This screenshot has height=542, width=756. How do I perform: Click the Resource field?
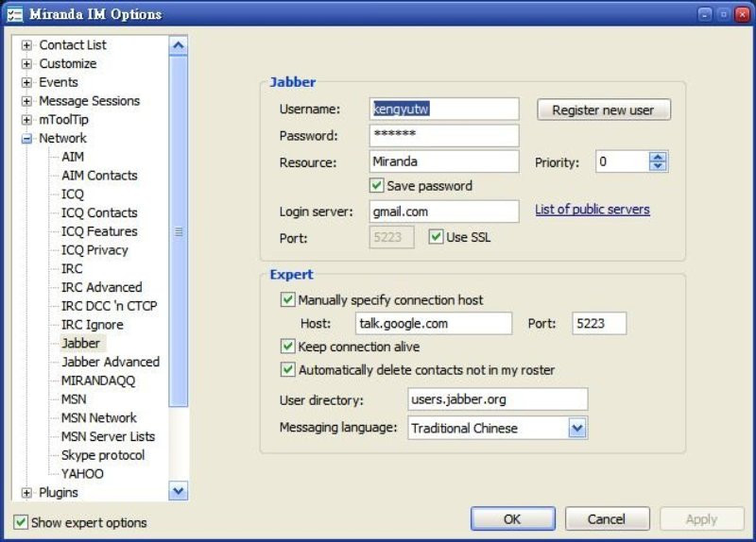coord(444,161)
